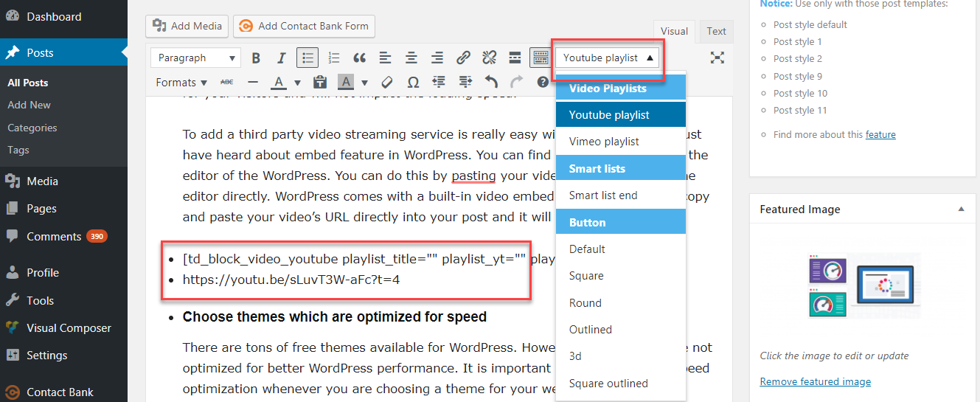Insert a hyperlink with link icon
980x402 pixels.
(463, 58)
